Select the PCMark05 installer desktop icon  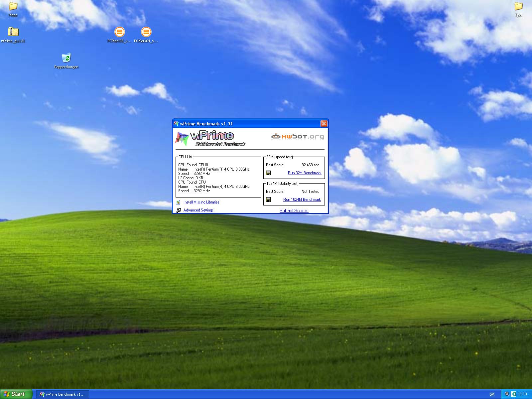click(x=119, y=35)
